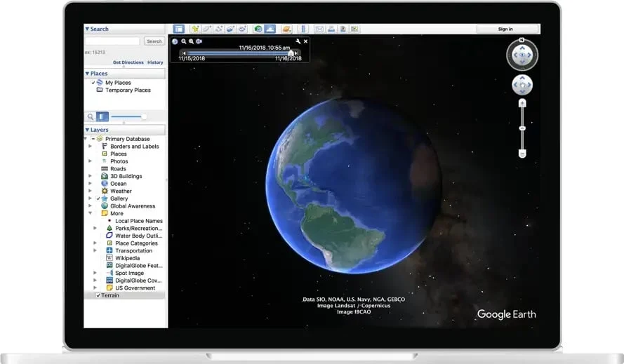Screen dimensions: 624x364
Task: Click the View in Google Maps icon
Action: 354,29
